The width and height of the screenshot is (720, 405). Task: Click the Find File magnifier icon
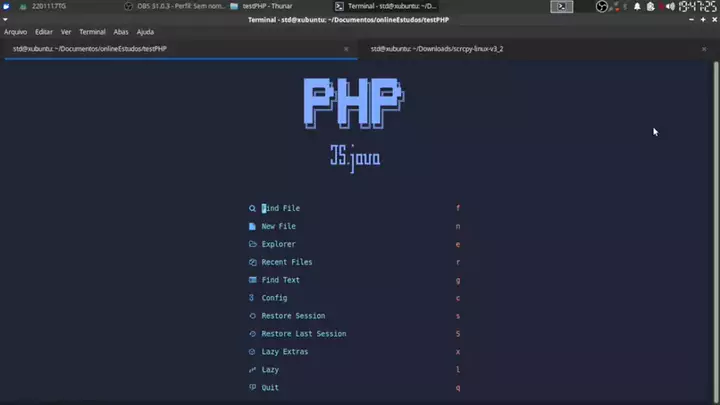pyautogui.click(x=252, y=208)
